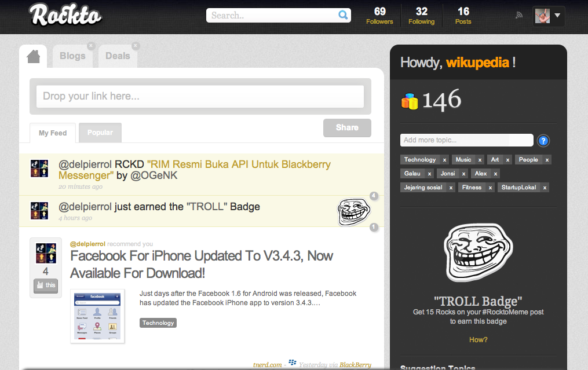The image size is (588, 370).
Task: Click the search magnifier icon
Action: [x=343, y=15]
